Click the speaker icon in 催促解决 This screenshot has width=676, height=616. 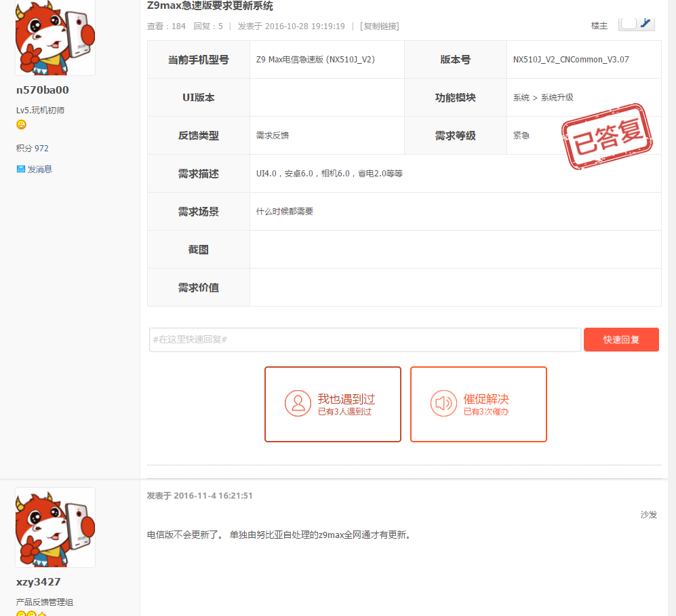pos(443,404)
